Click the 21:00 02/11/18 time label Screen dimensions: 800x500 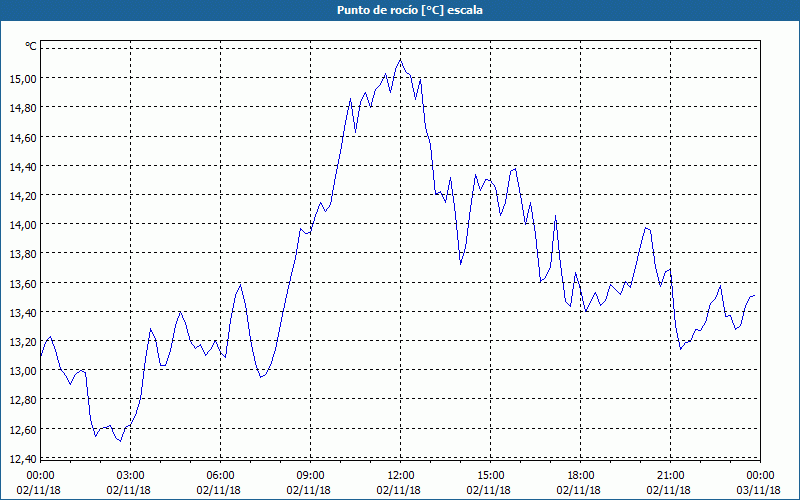click(x=669, y=483)
